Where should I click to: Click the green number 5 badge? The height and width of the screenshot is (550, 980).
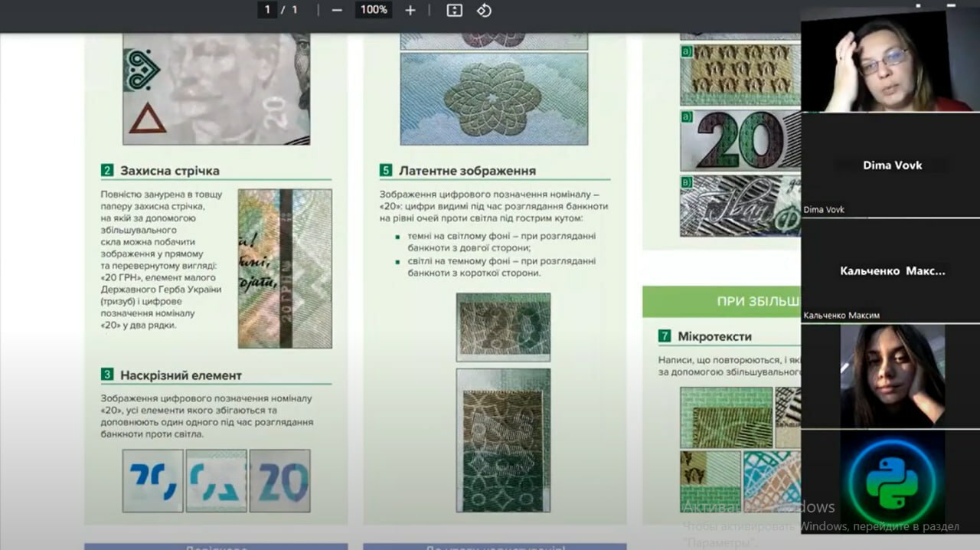coord(386,170)
